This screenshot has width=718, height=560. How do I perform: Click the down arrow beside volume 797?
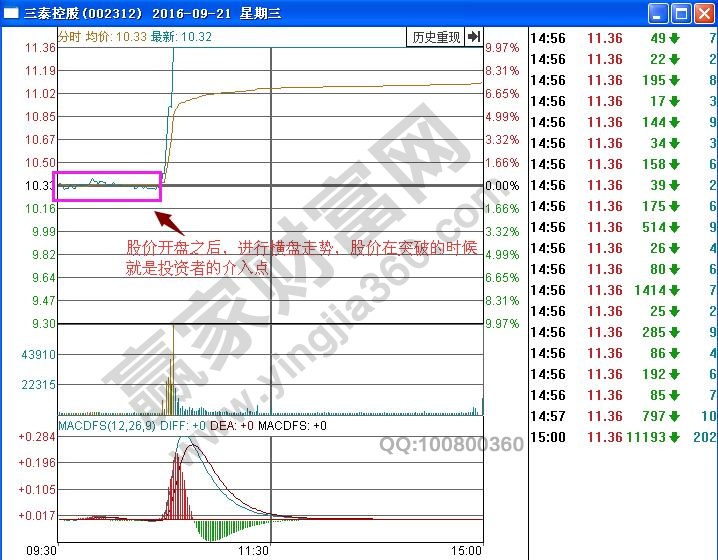pos(674,416)
